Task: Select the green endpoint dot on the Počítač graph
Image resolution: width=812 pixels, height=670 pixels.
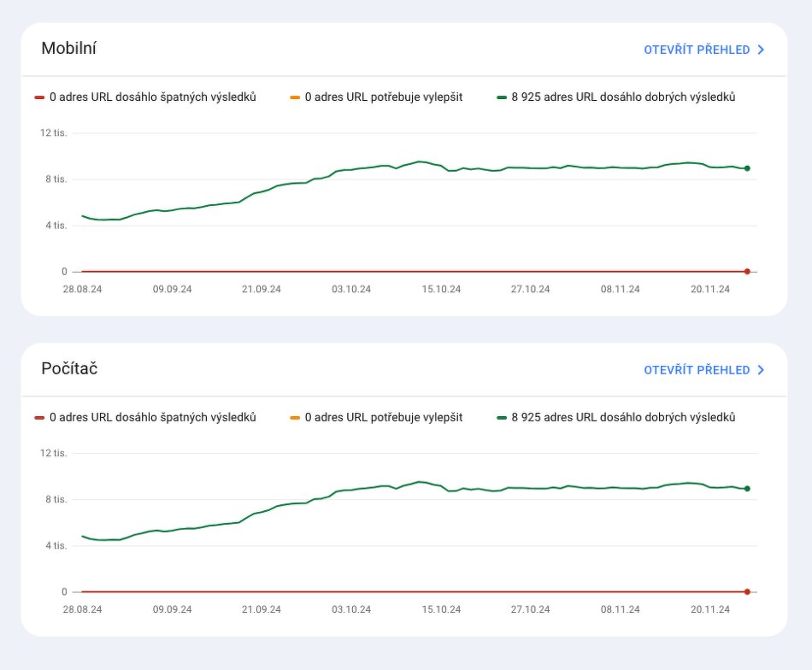Action: click(x=747, y=489)
